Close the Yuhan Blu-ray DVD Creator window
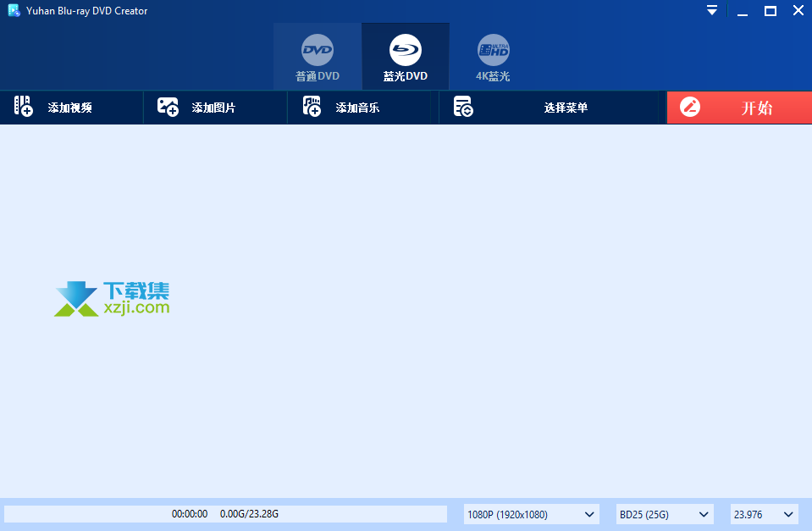The height and width of the screenshot is (531, 812). point(798,10)
